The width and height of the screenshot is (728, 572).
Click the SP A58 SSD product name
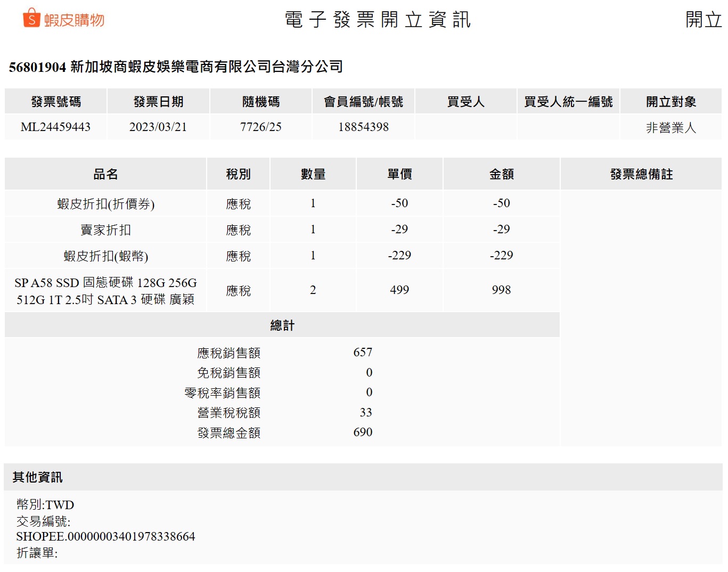point(105,291)
